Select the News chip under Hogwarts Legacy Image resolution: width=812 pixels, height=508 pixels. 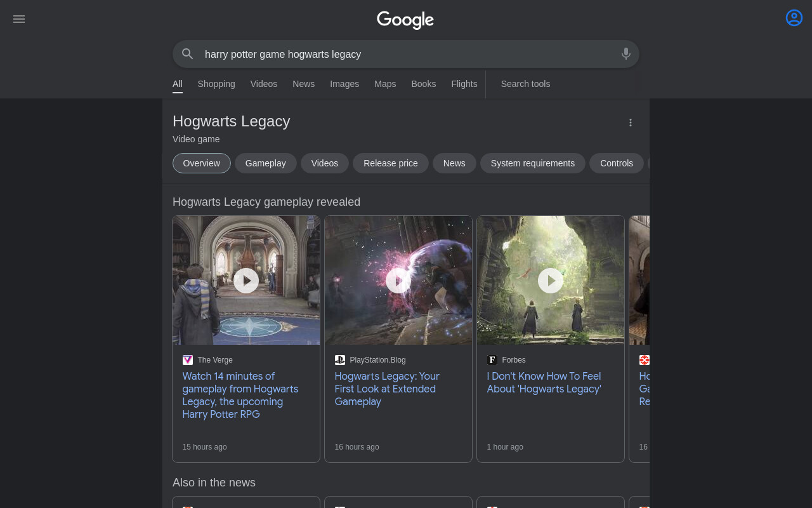click(x=454, y=163)
